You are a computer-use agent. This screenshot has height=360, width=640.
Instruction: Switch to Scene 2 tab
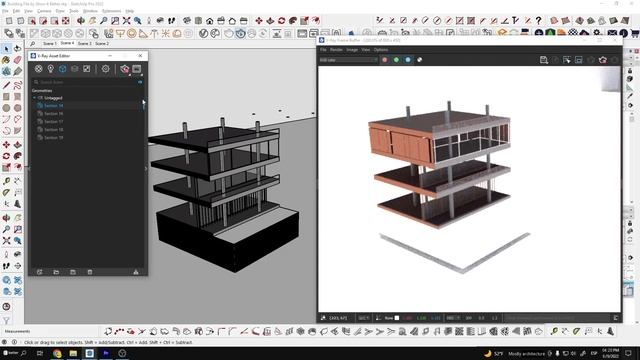(x=102, y=43)
